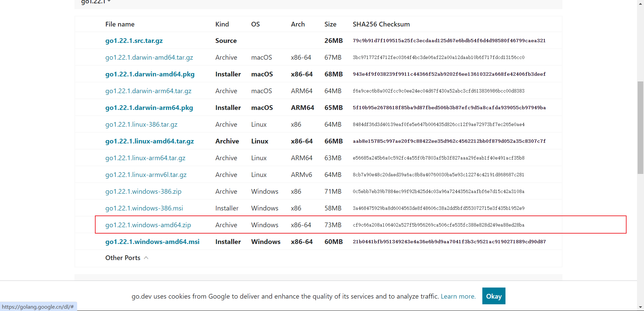Download go1.22.1.windows-amd64.msi installer

[152, 242]
